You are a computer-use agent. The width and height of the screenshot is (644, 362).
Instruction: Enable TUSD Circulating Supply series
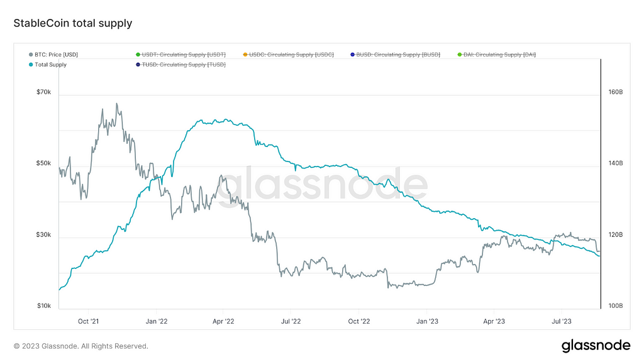pos(180,65)
